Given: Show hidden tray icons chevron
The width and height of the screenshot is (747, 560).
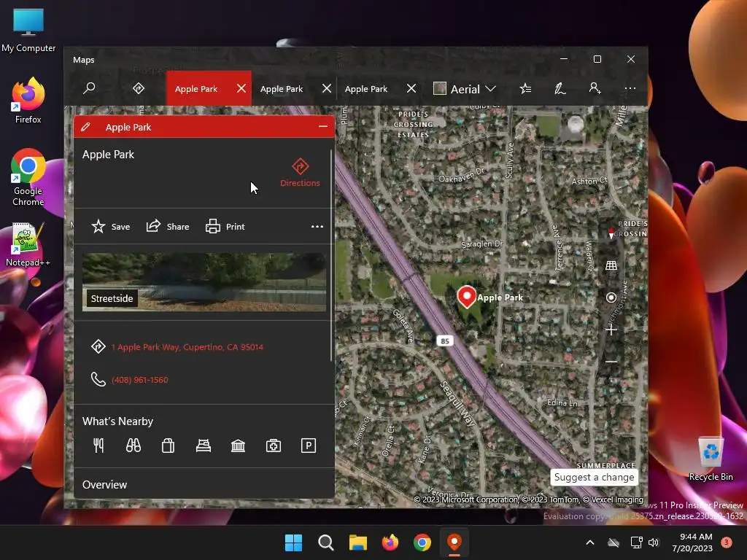Looking at the screenshot, I should [589, 542].
